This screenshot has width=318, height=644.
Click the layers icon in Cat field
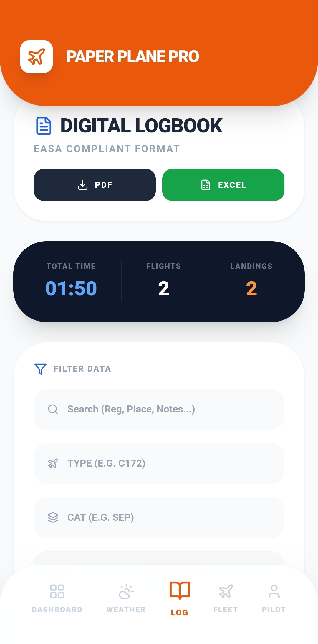[53, 517]
